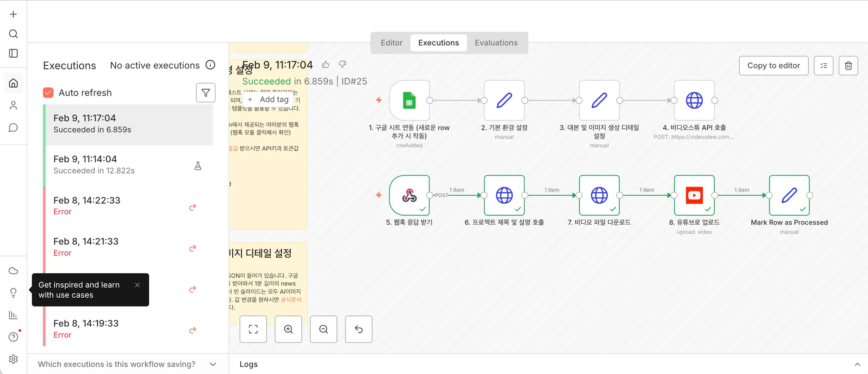Open the YouTube upload node

[x=694, y=195]
